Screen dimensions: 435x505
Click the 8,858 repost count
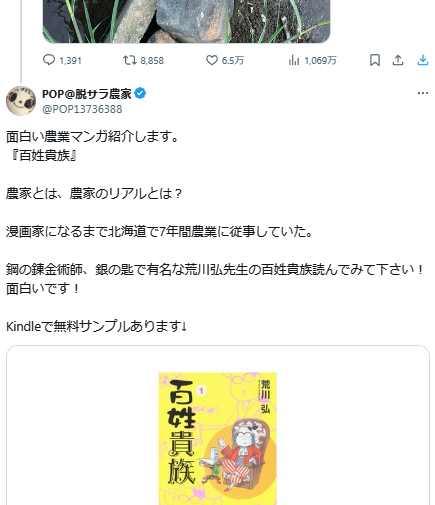(x=152, y=61)
